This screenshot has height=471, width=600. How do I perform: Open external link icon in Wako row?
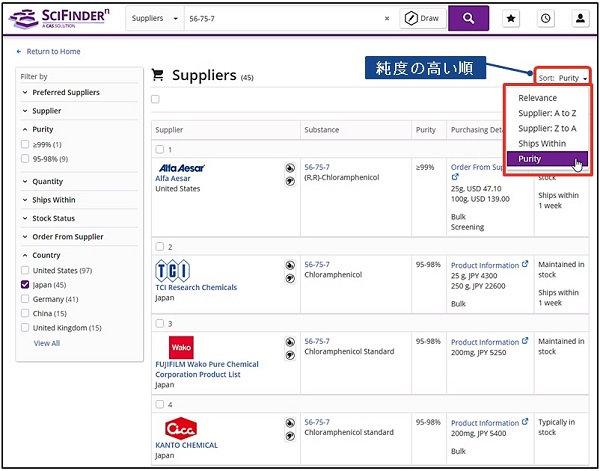click(525, 341)
